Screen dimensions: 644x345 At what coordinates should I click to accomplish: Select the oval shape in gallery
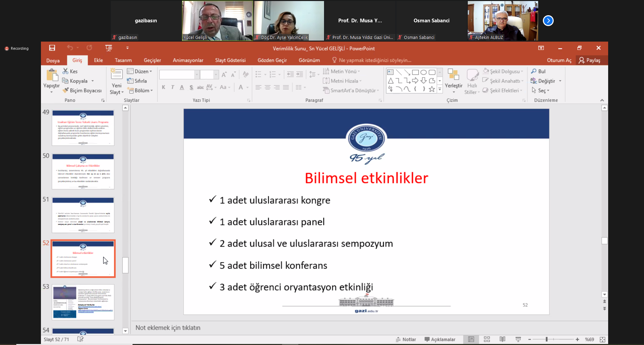423,72
